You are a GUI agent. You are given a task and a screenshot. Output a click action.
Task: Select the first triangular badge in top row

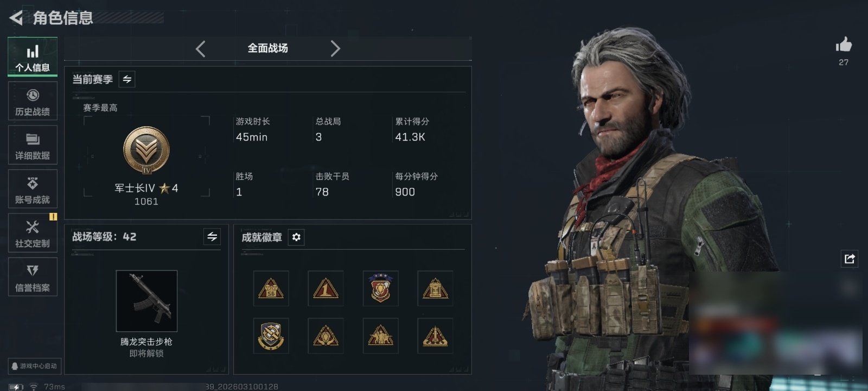pyautogui.click(x=271, y=288)
